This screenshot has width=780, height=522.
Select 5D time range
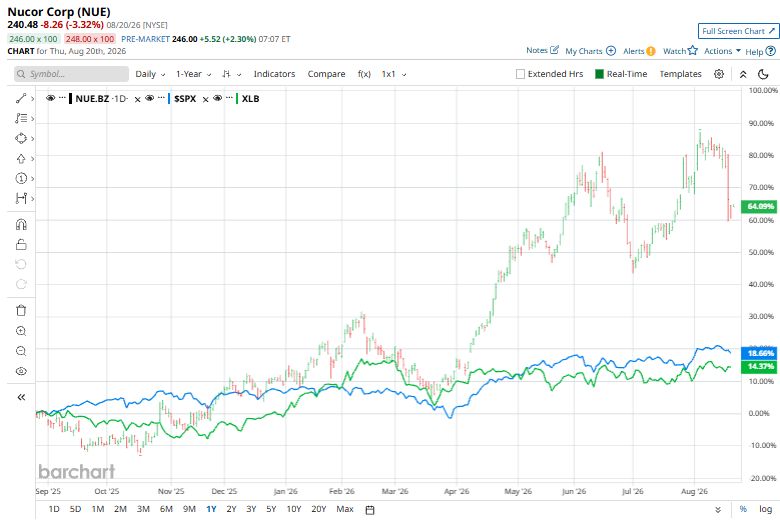75,509
